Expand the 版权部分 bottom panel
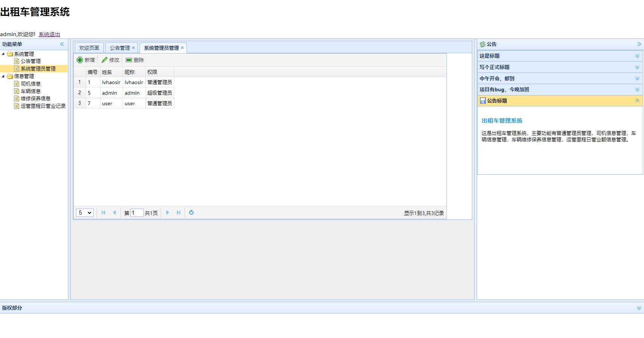Image resolution: width=644 pixels, height=338 pixels. [x=639, y=308]
